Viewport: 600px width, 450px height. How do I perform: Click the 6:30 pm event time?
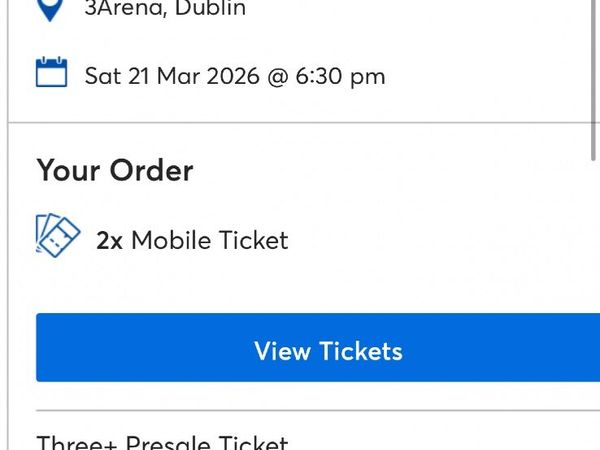point(340,76)
